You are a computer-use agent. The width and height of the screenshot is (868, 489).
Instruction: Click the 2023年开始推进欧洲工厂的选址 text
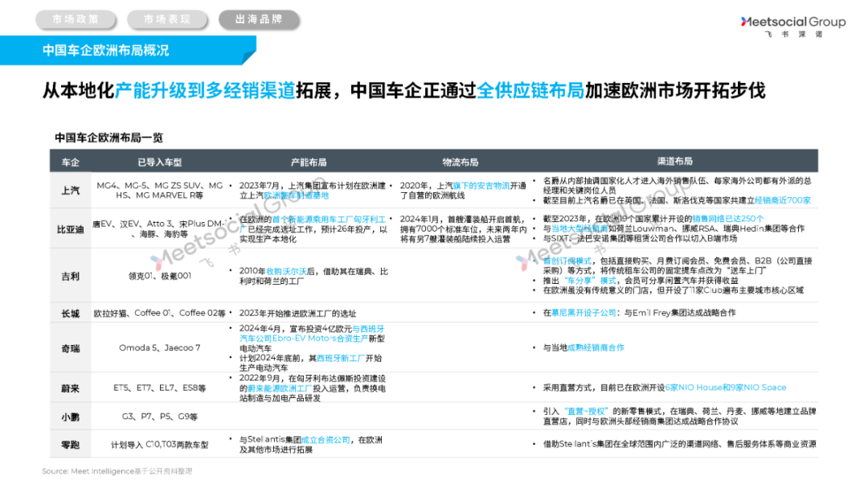297,314
